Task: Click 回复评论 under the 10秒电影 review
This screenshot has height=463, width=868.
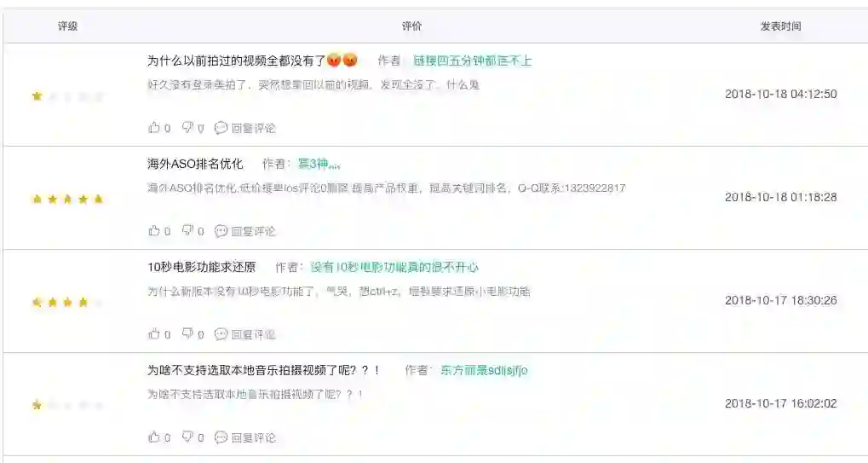Action: point(253,334)
